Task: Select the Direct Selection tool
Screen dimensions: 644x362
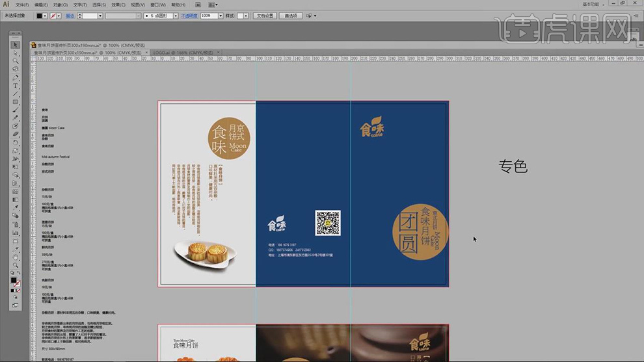Action: point(15,53)
